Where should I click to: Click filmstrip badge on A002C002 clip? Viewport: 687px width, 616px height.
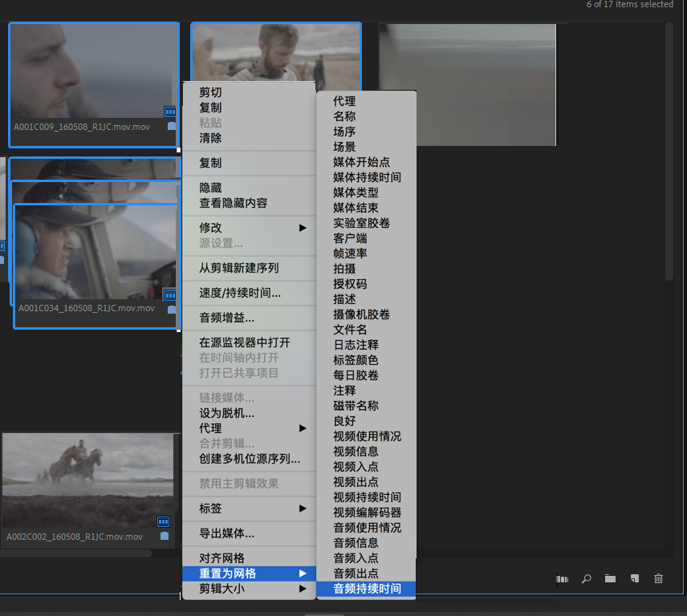[x=164, y=521]
